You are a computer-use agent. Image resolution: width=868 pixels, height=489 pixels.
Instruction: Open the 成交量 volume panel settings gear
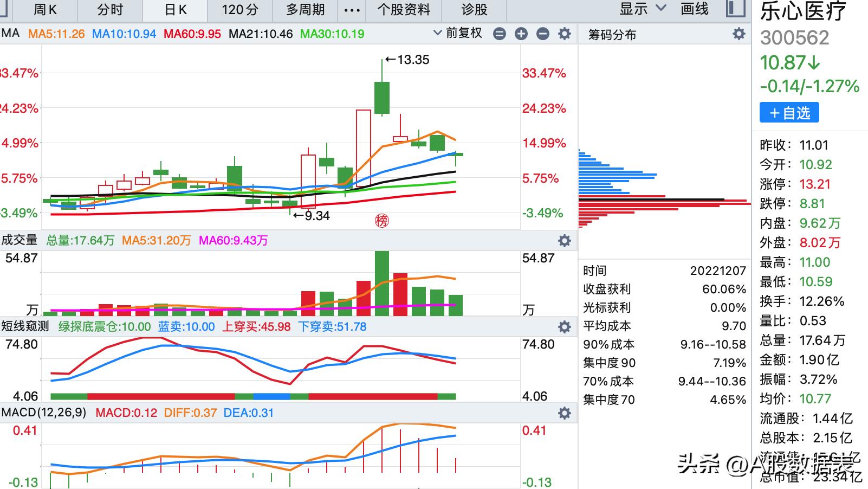(x=564, y=240)
